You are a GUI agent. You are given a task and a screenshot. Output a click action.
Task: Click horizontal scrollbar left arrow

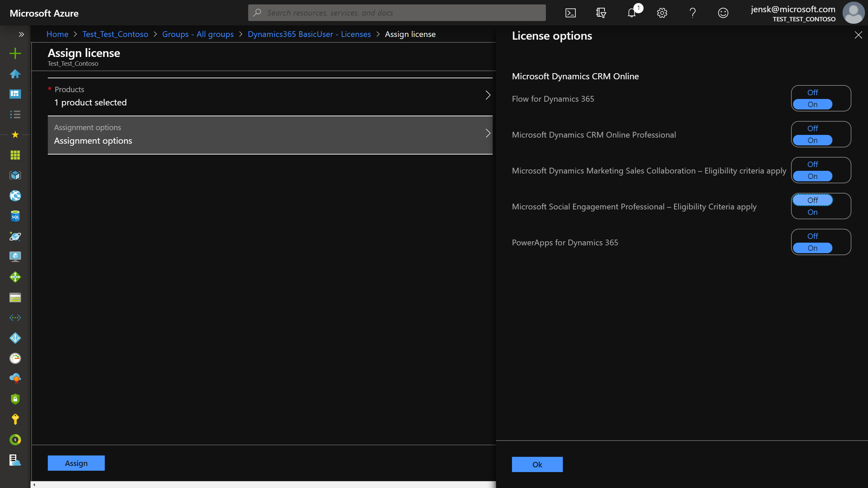[x=34, y=485]
